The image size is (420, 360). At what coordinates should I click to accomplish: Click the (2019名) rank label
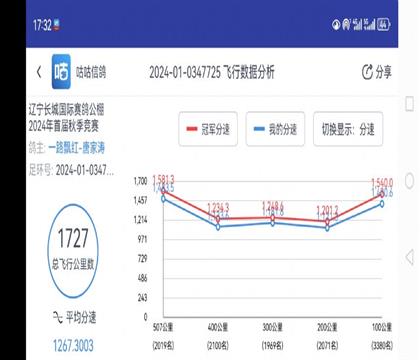tap(163, 345)
